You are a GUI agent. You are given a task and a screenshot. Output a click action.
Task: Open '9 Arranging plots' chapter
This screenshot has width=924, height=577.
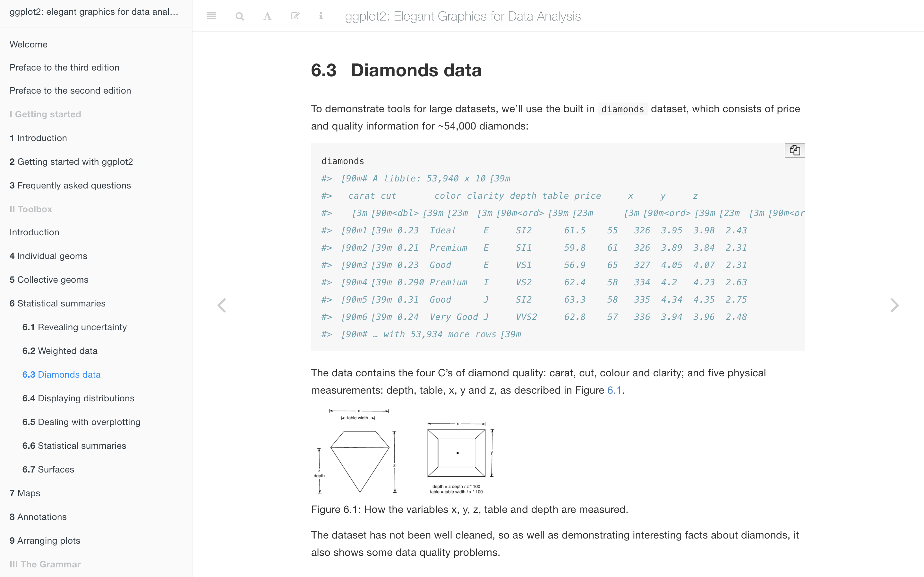point(45,540)
